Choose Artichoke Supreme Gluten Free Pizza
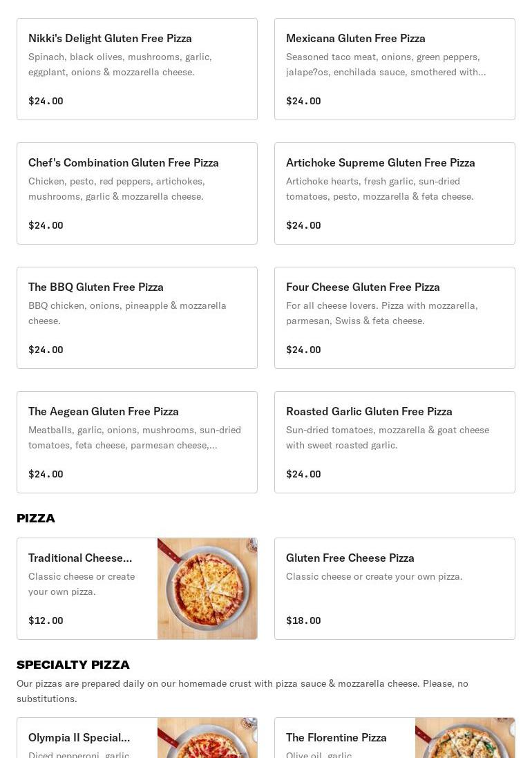The width and height of the screenshot is (532, 758). [380, 163]
